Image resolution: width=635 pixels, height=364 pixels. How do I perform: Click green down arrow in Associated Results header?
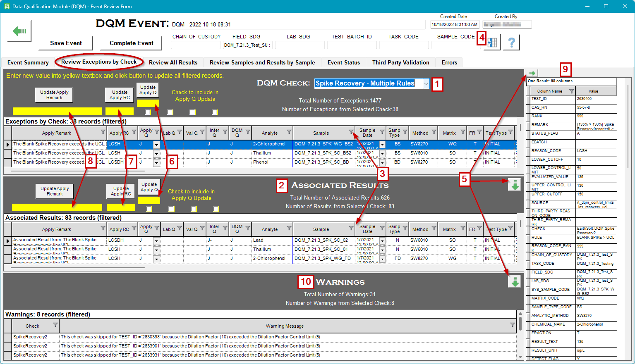pyautogui.click(x=515, y=185)
